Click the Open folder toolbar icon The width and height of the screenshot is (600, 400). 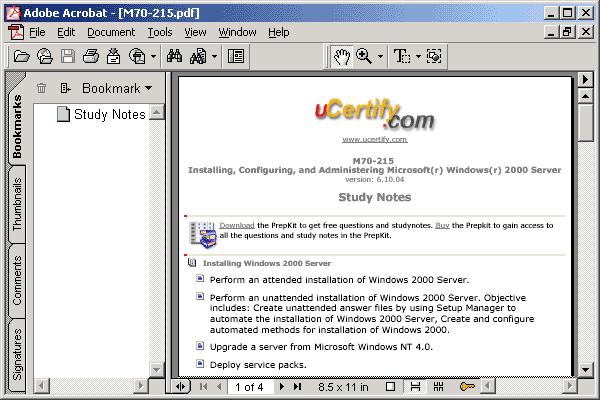point(21,57)
